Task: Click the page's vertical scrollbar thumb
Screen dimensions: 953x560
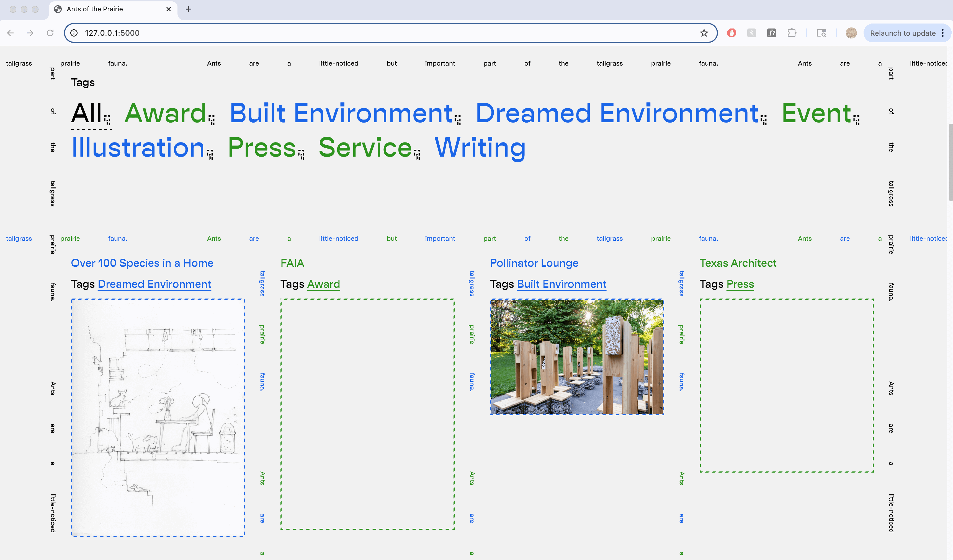Action: pyautogui.click(x=950, y=162)
